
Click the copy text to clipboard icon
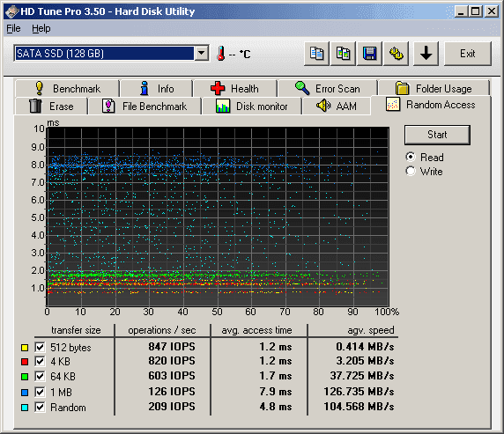[316, 54]
